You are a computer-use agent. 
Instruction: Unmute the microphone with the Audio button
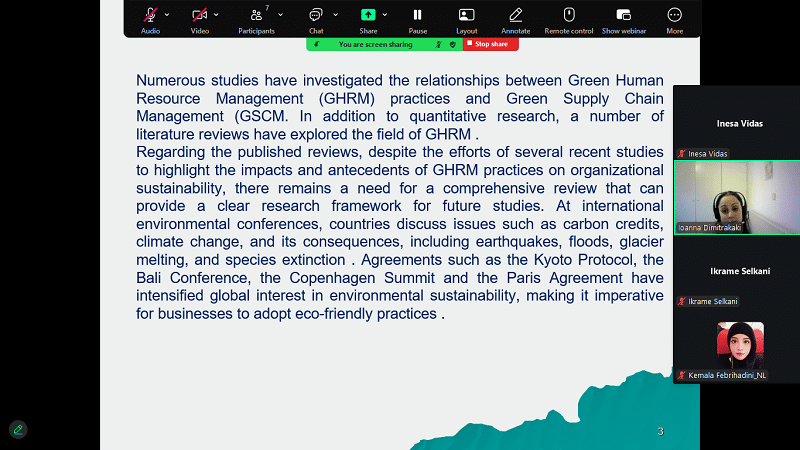coord(150,16)
